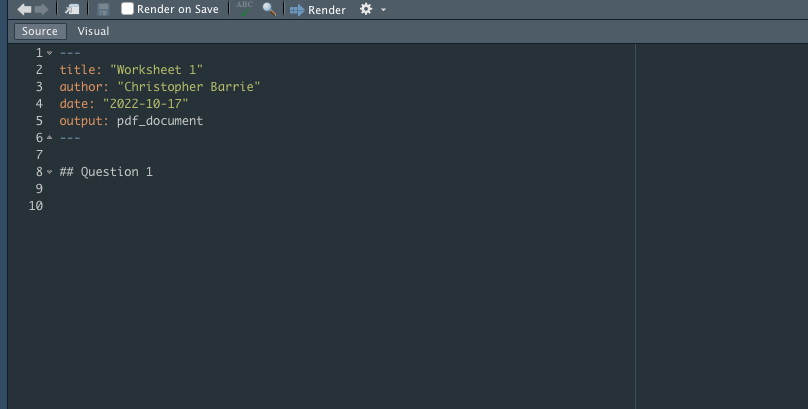Click the blue Render arrow icon
This screenshot has width=808, height=409.
tap(297, 10)
